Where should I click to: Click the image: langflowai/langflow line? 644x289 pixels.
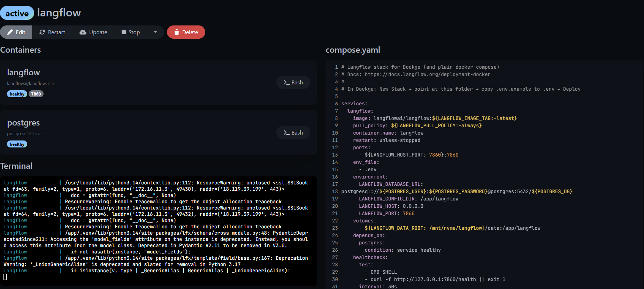[x=435, y=118]
